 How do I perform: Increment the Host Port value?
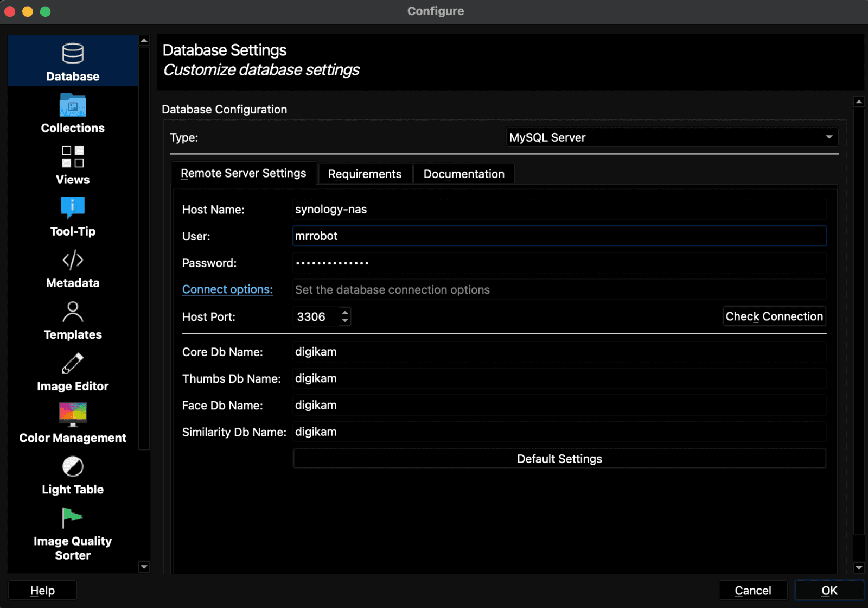345,313
